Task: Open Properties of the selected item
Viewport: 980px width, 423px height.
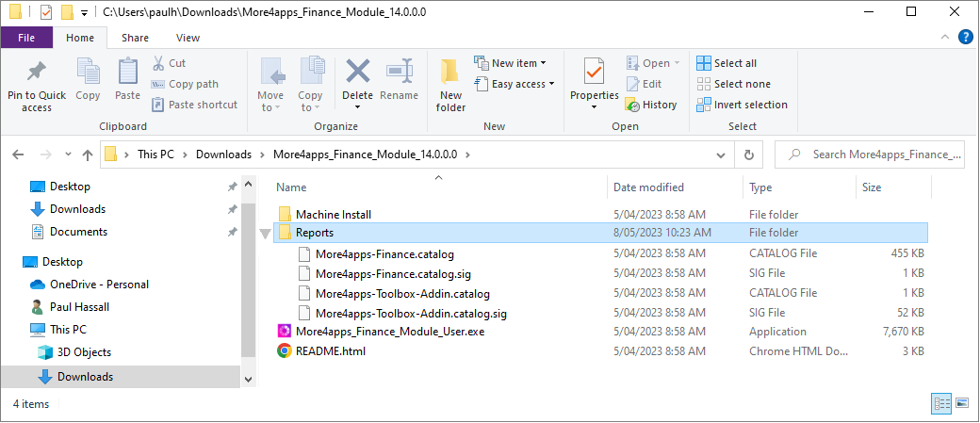Action: coord(594,78)
